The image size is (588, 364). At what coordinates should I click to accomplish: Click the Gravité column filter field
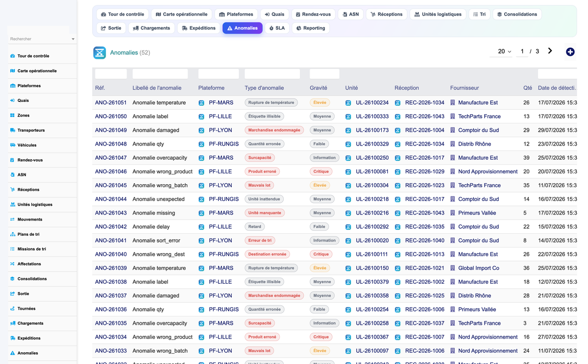[324, 74]
